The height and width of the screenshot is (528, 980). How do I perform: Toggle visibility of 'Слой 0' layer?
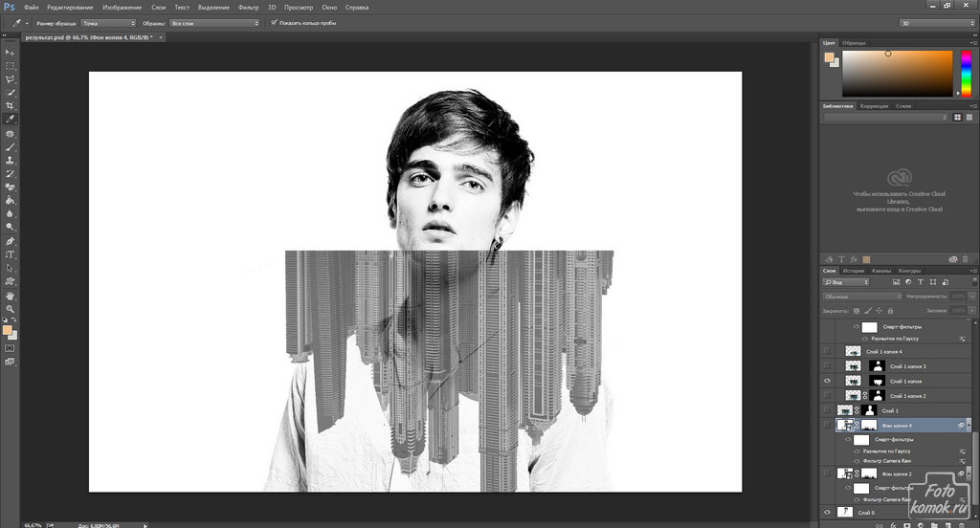(827, 513)
